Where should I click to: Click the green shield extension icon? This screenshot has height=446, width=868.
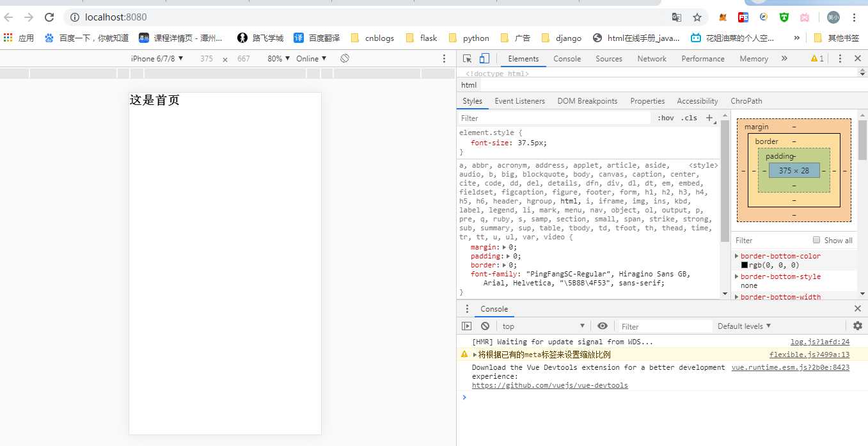(784, 17)
